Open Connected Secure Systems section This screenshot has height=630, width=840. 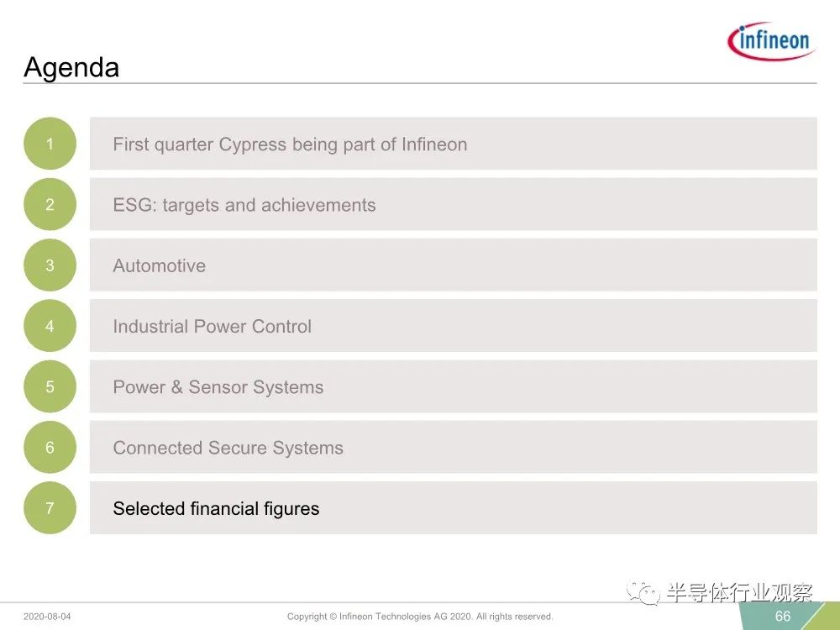click(x=454, y=448)
